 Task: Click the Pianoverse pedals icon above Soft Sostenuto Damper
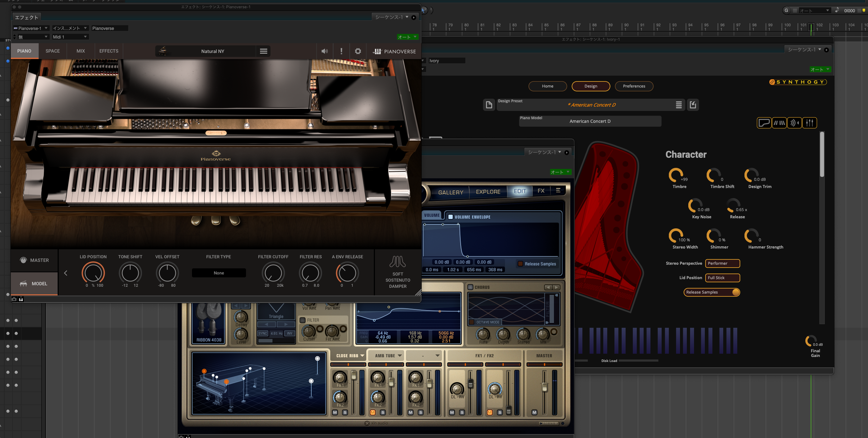pyautogui.click(x=398, y=261)
